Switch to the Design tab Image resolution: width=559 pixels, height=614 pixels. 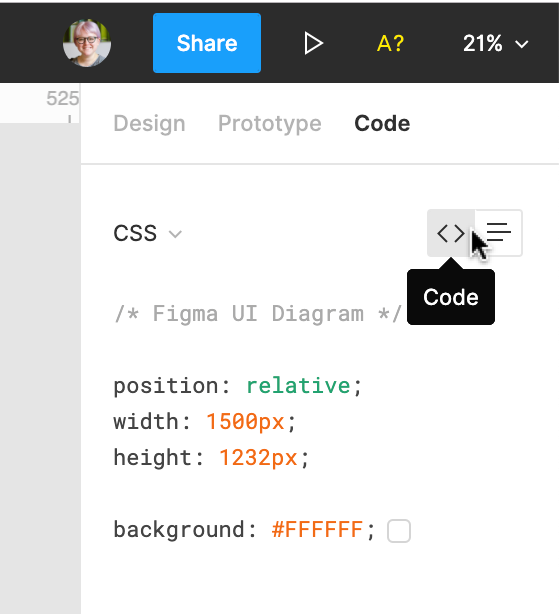(149, 124)
